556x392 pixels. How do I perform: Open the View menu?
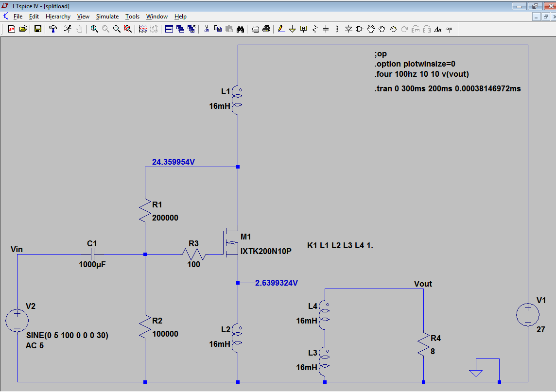[x=83, y=17]
